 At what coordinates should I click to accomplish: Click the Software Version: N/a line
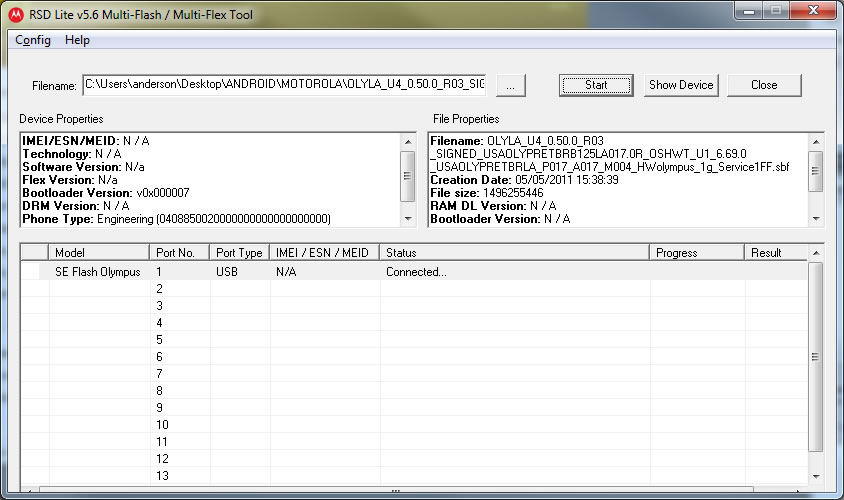[83, 167]
